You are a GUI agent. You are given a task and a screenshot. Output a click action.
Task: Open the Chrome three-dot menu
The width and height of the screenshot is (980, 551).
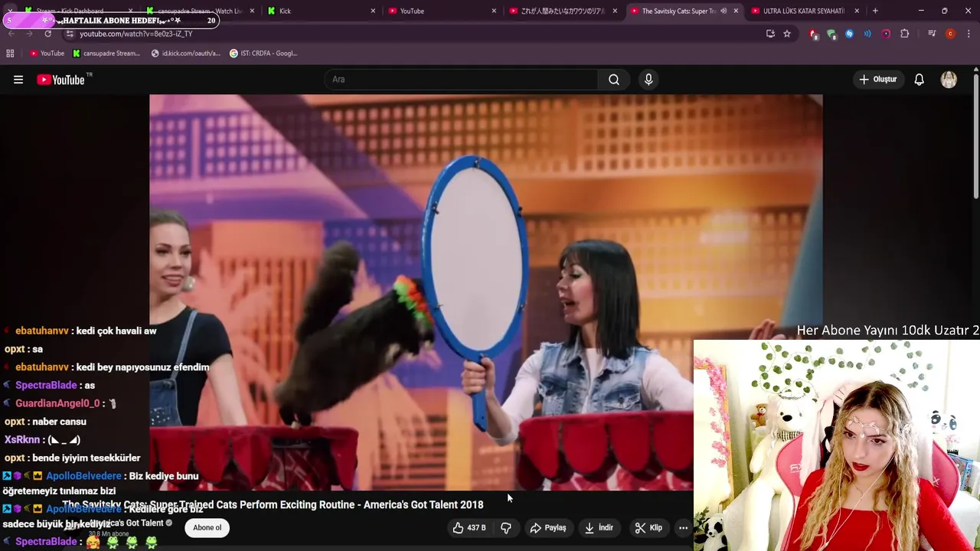tap(969, 34)
